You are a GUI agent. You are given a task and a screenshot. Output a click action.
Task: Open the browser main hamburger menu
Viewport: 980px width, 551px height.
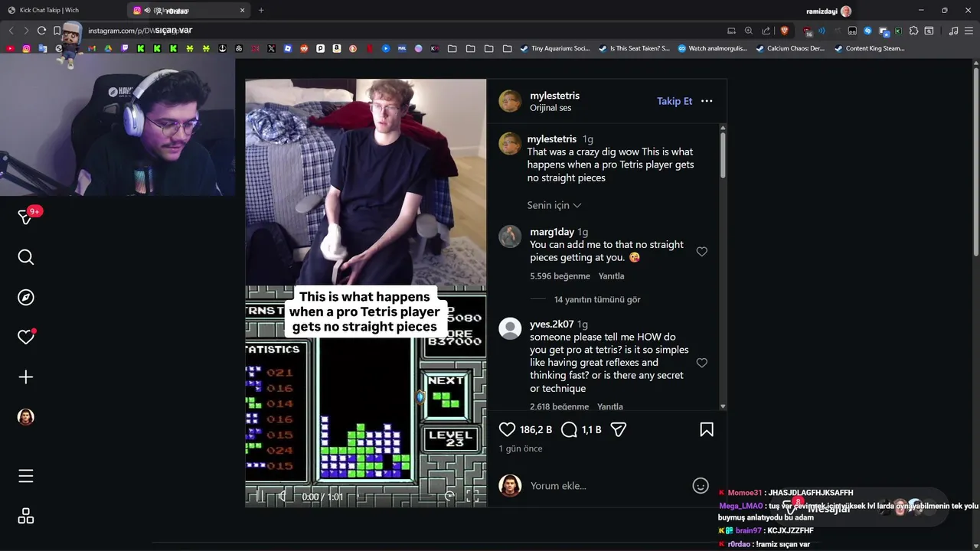pyautogui.click(x=969, y=31)
